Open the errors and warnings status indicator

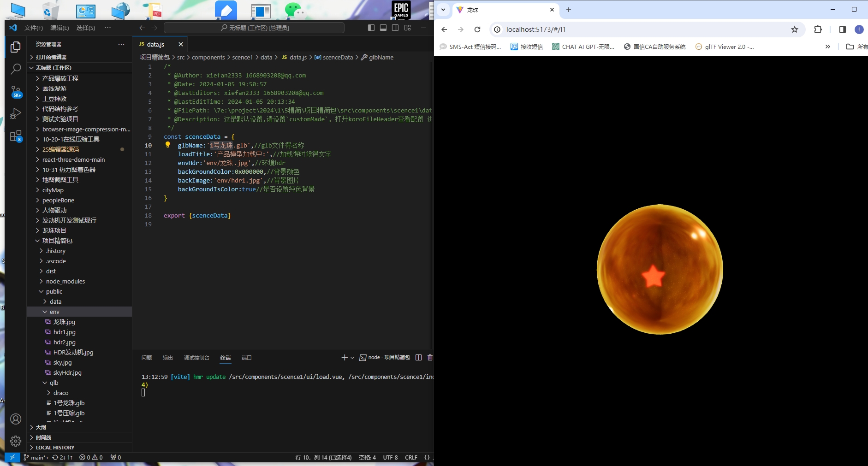[91, 457]
